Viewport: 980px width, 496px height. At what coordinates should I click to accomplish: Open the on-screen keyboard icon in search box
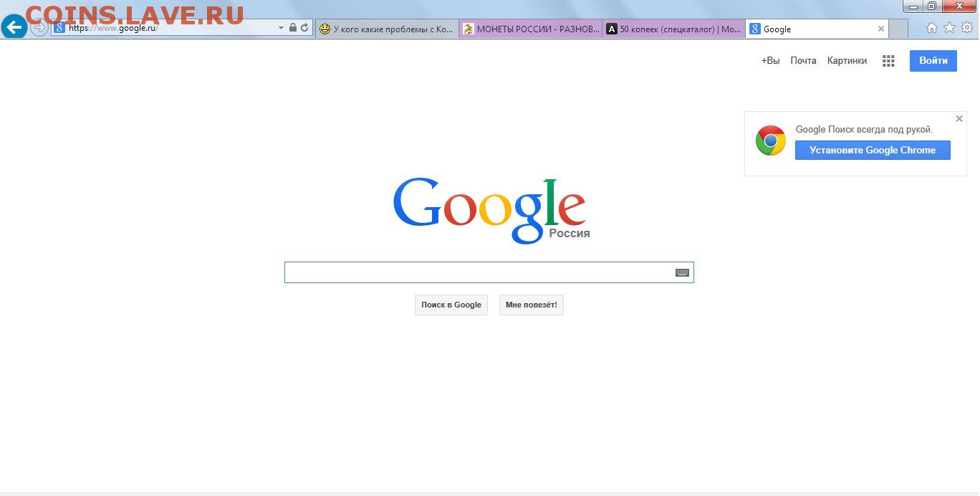tap(682, 272)
